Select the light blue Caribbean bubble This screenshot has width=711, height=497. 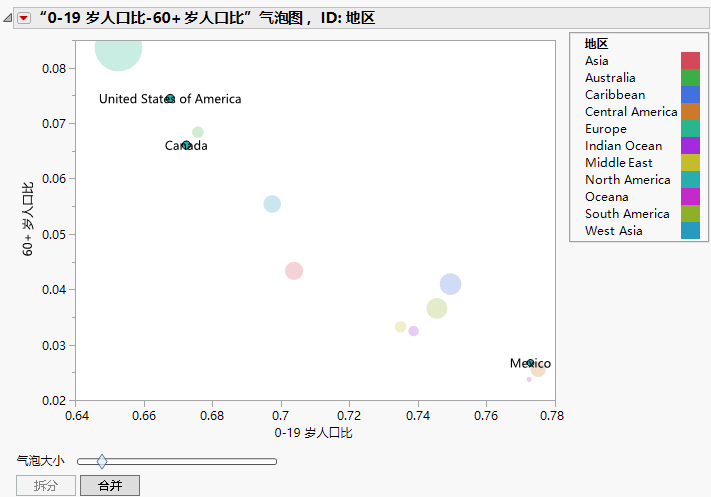[x=450, y=284]
